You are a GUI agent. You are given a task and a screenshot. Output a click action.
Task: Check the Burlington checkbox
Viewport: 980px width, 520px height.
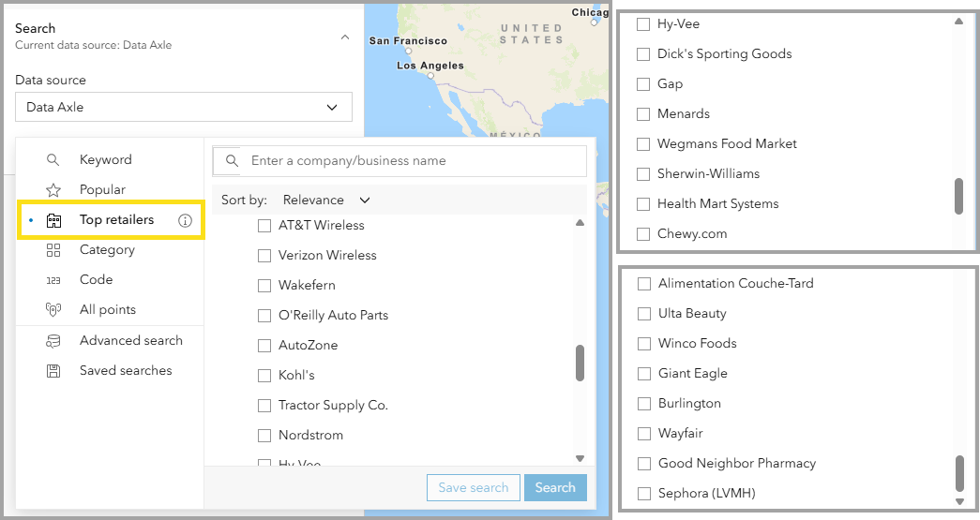pos(643,404)
